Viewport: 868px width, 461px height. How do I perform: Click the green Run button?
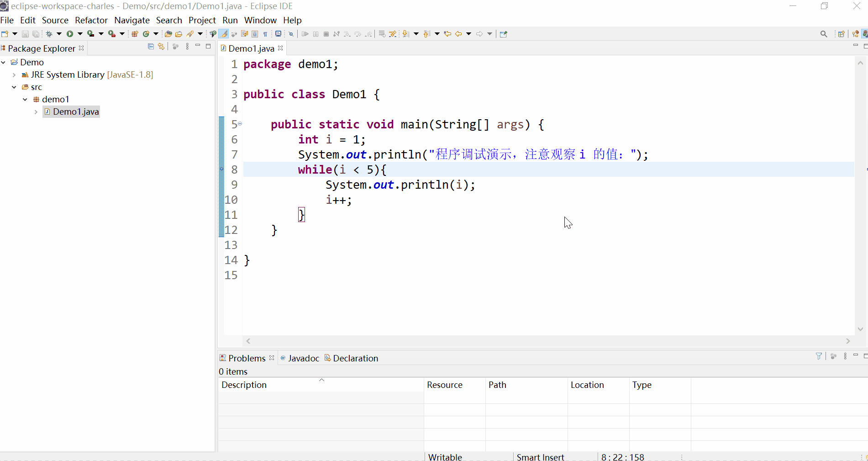click(x=70, y=34)
